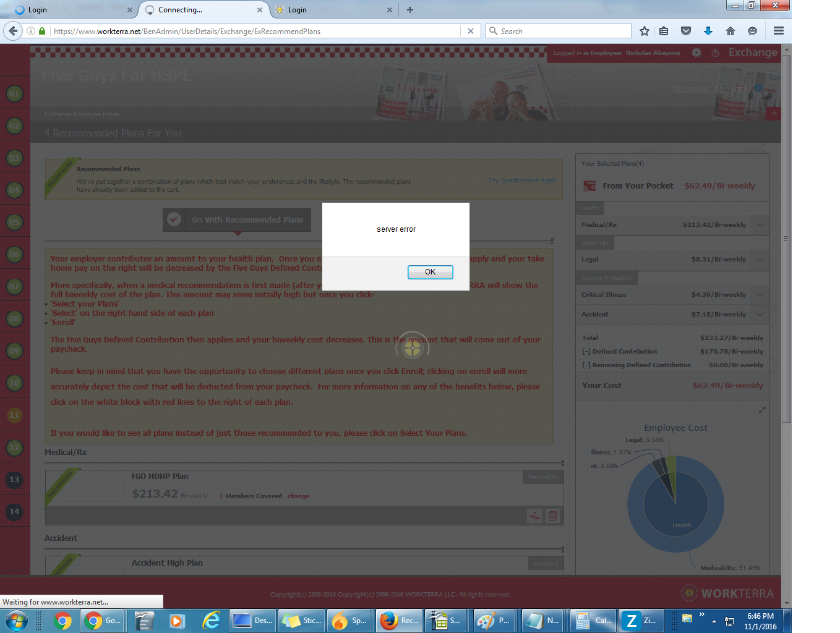Go to the Firefox home page icon

[731, 31]
